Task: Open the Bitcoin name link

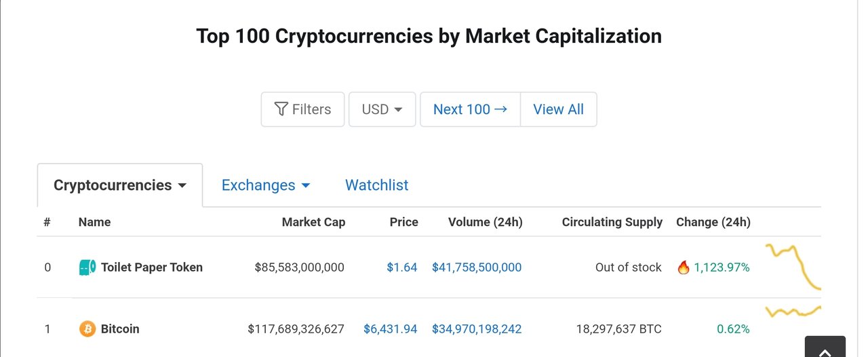Action: (x=120, y=329)
